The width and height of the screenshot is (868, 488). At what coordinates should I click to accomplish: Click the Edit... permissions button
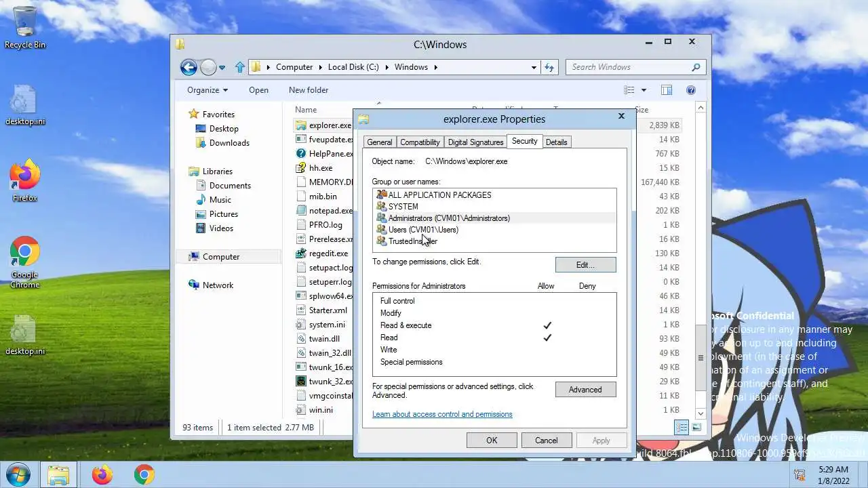tap(586, 265)
